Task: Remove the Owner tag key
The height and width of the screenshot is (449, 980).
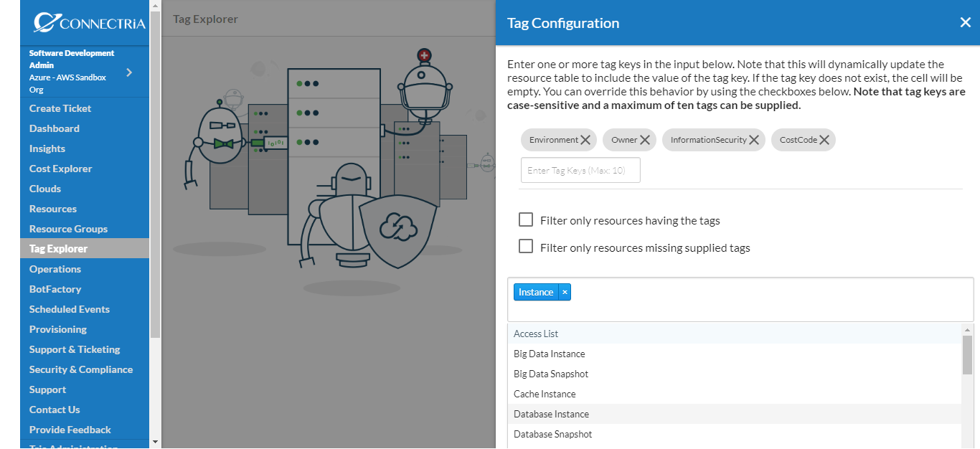Action: (x=645, y=140)
